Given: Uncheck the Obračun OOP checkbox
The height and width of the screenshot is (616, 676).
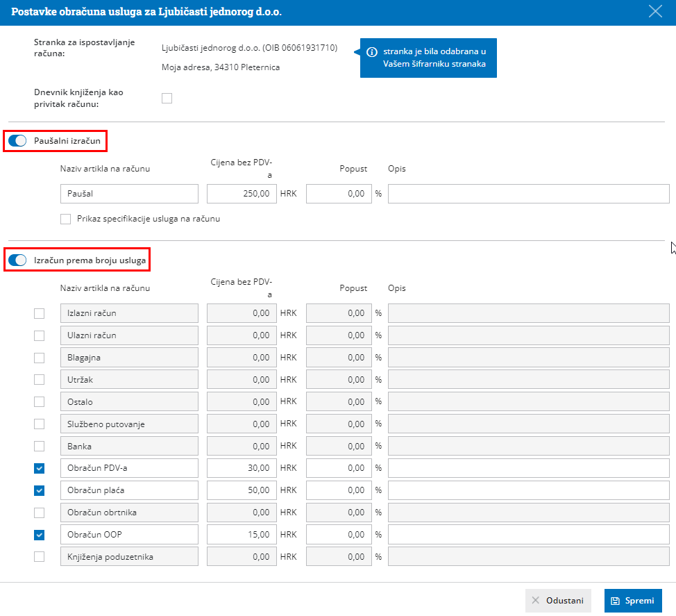Looking at the screenshot, I should coord(40,535).
